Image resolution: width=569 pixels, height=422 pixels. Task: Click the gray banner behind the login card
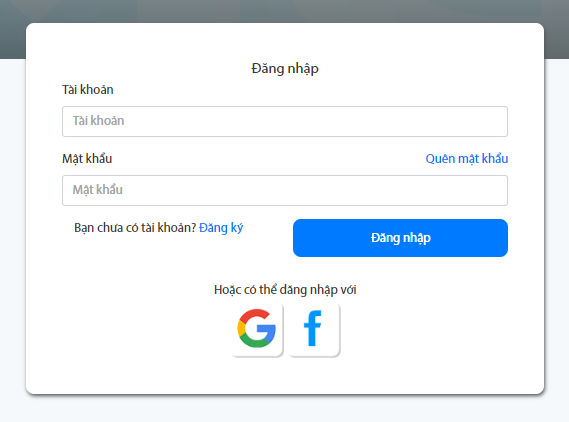click(284, 10)
